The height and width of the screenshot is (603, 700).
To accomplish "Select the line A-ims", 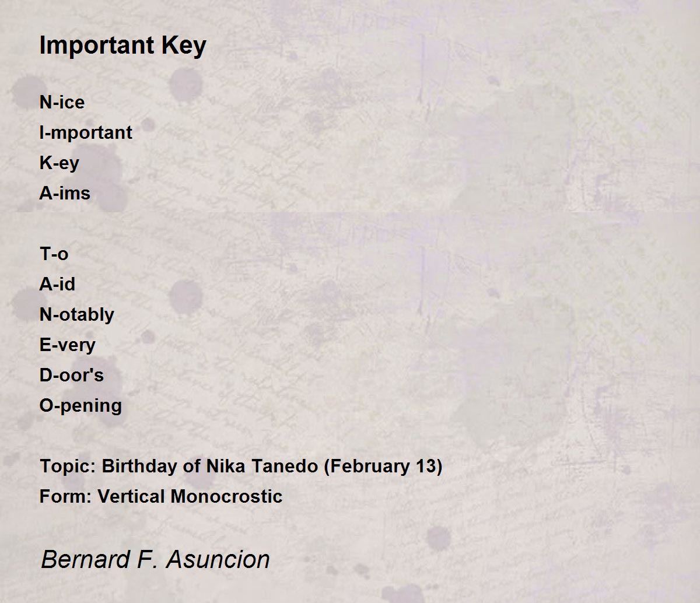I will click(65, 193).
